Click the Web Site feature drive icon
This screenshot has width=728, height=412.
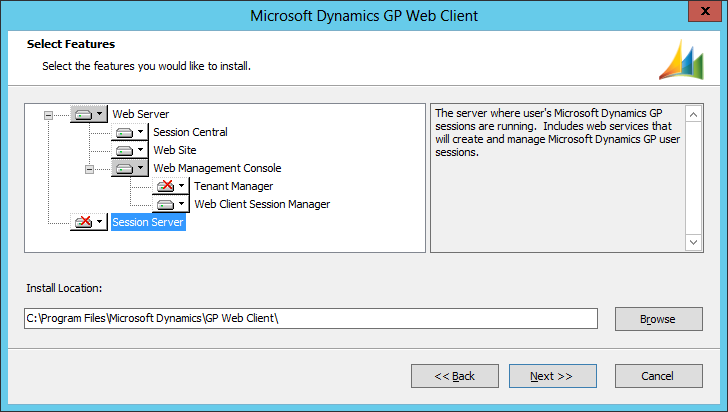(x=130, y=150)
